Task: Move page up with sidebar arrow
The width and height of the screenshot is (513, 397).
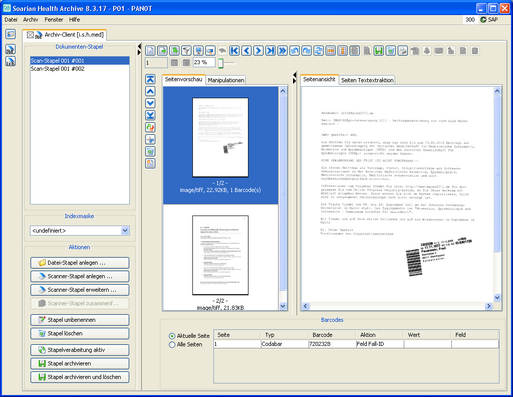Action: click(150, 91)
